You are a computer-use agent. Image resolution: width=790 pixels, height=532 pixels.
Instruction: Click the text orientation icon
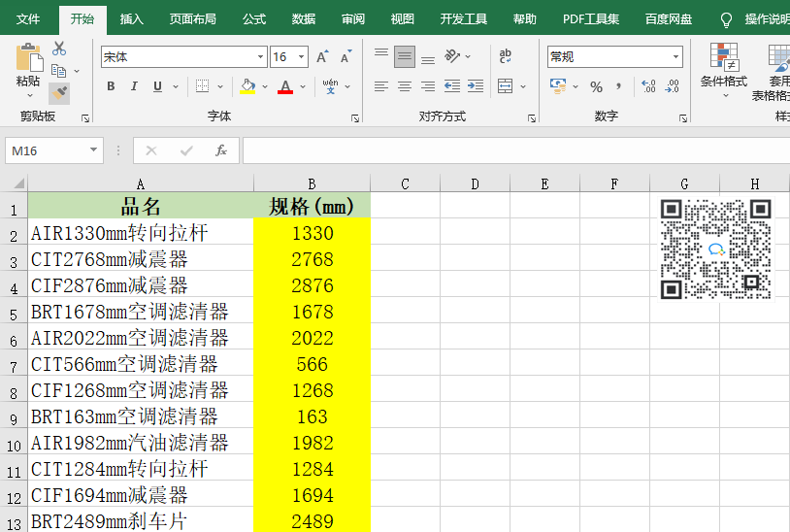tap(452, 56)
